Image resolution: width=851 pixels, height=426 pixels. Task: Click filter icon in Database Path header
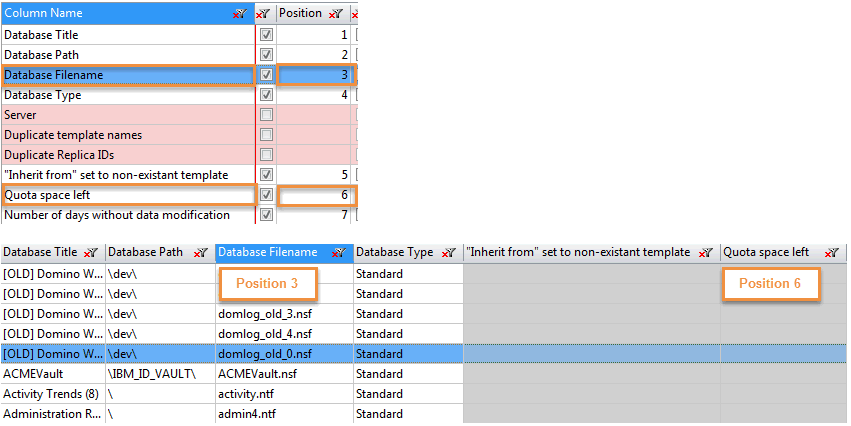[x=202, y=253]
